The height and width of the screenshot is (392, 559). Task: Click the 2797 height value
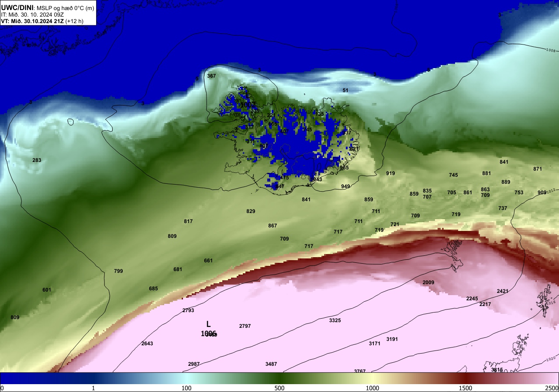tap(245, 326)
